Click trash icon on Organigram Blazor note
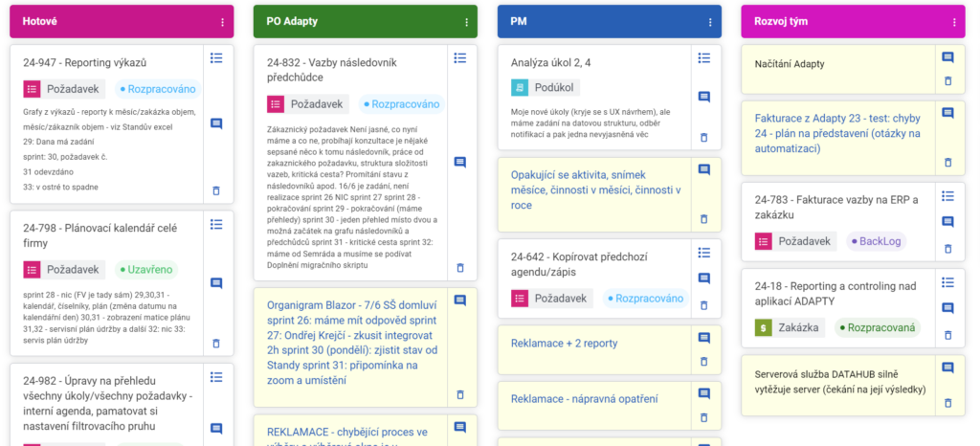980x446 pixels. click(x=460, y=394)
